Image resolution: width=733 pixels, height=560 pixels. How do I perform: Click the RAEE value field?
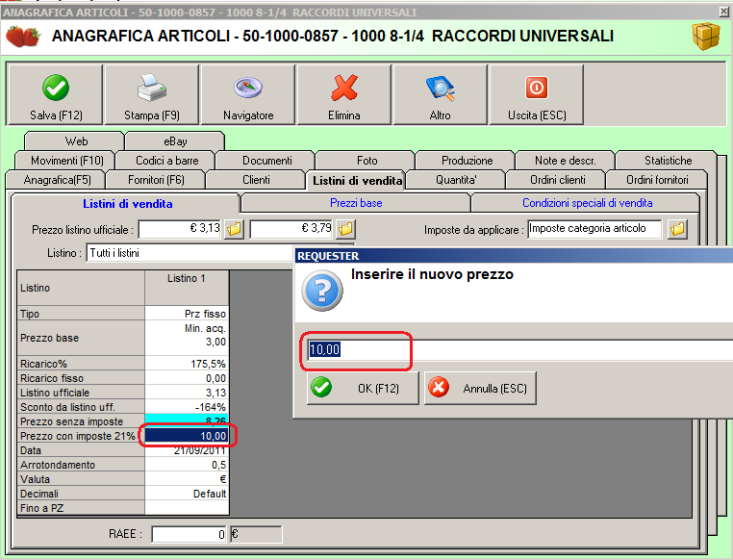tap(190, 534)
